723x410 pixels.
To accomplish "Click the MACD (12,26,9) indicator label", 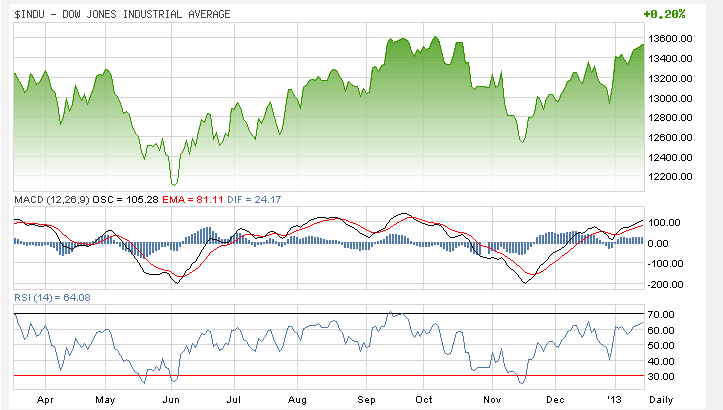I will coord(52,200).
